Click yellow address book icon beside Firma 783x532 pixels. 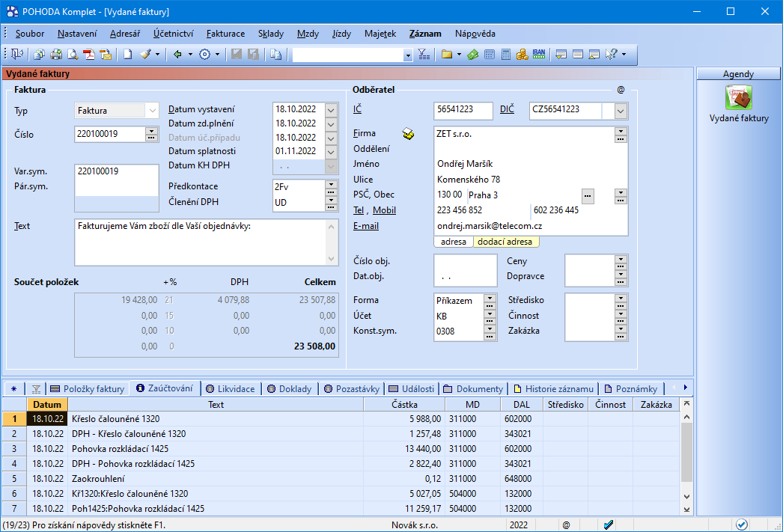[x=408, y=134]
